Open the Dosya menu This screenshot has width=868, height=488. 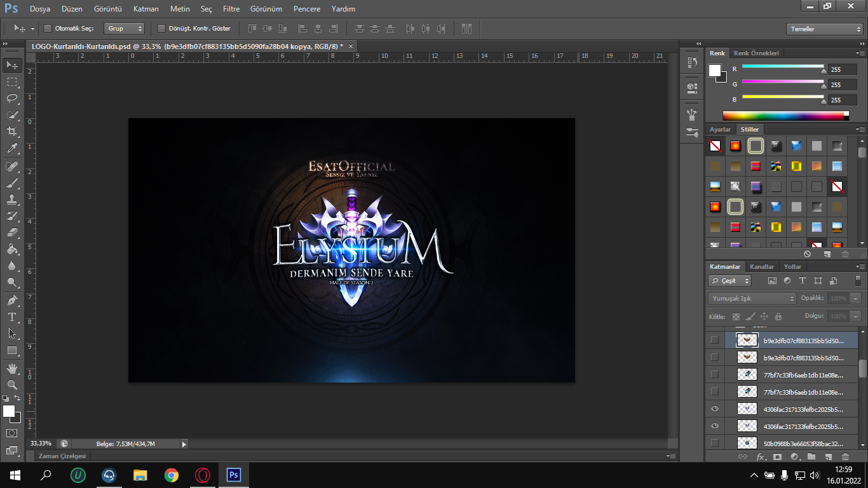point(39,9)
